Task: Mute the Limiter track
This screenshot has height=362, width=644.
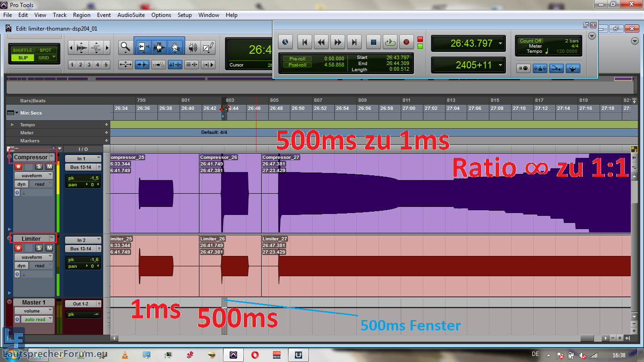Action: tap(49, 248)
